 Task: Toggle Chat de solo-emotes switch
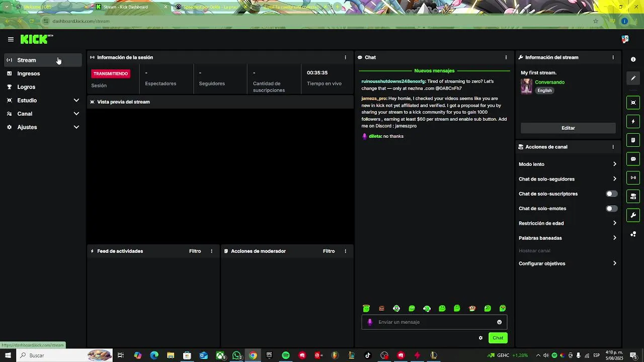click(x=611, y=208)
